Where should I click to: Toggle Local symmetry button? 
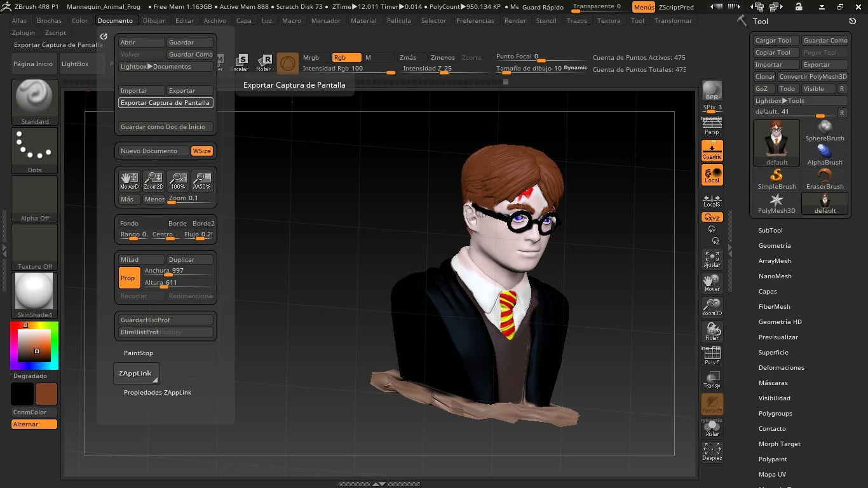pyautogui.click(x=712, y=175)
